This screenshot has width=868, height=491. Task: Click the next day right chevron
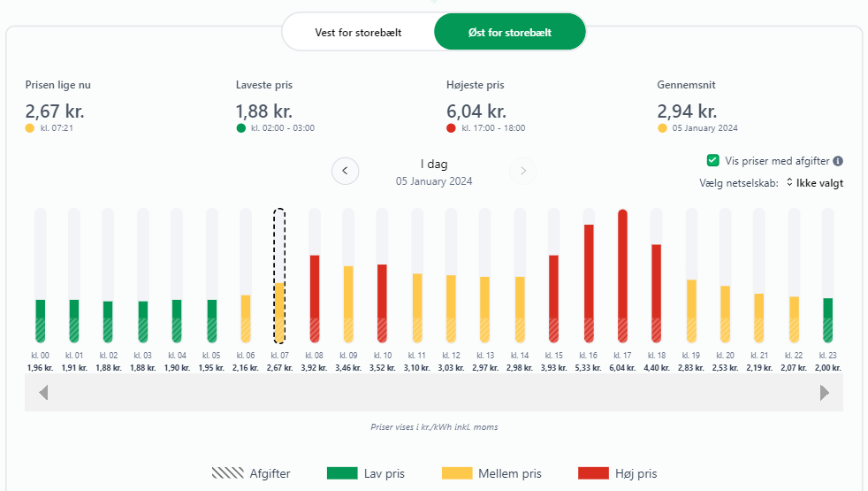(x=523, y=171)
